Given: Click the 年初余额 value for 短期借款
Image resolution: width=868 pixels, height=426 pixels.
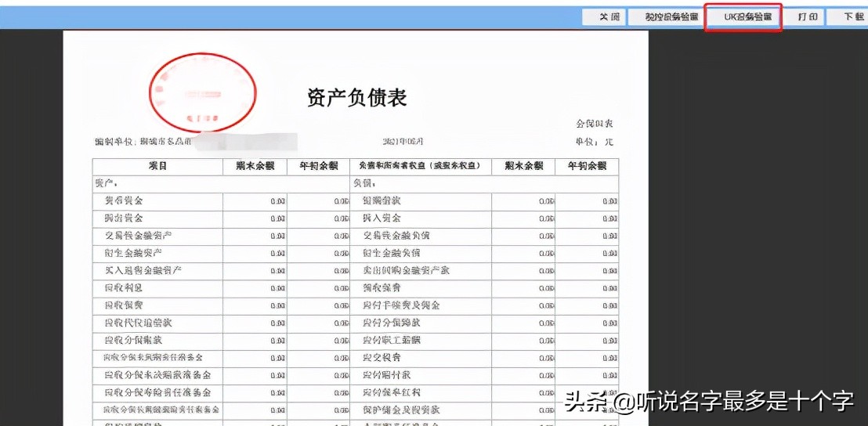Looking at the screenshot, I should tap(610, 201).
